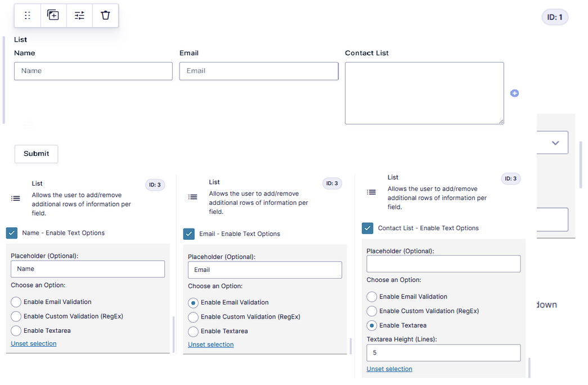Choose Enable Custom Validation (RegEx) for Contact List
The image size is (588, 385).
point(371,311)
